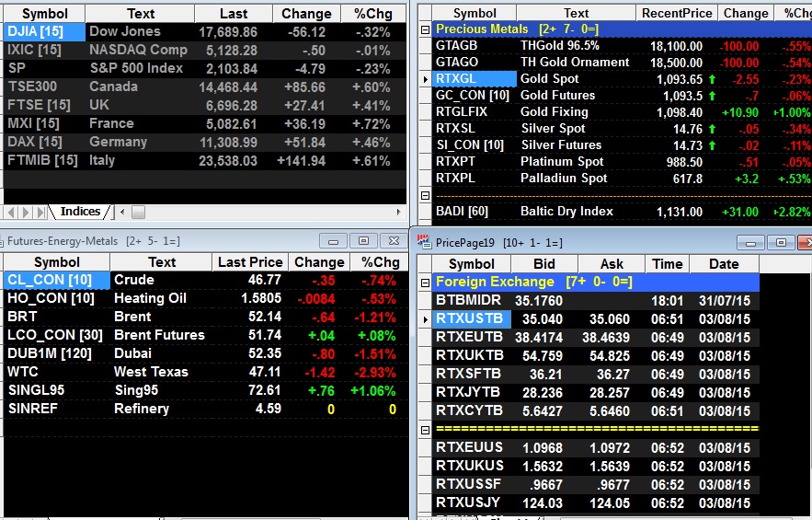This screenshot has height=520, width=812.
Task: Click the Ask column header in PricePage19
Action: click(x=612, y=264)
